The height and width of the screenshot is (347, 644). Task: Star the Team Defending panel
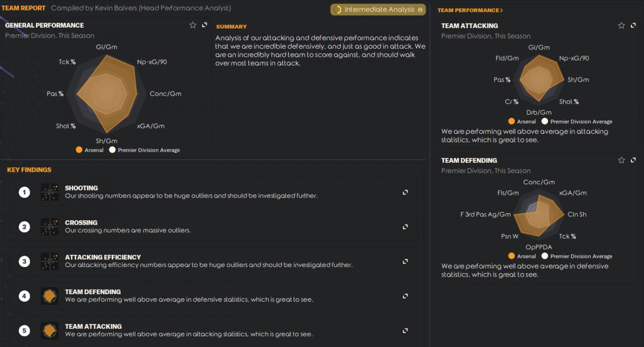coord(621,160)
